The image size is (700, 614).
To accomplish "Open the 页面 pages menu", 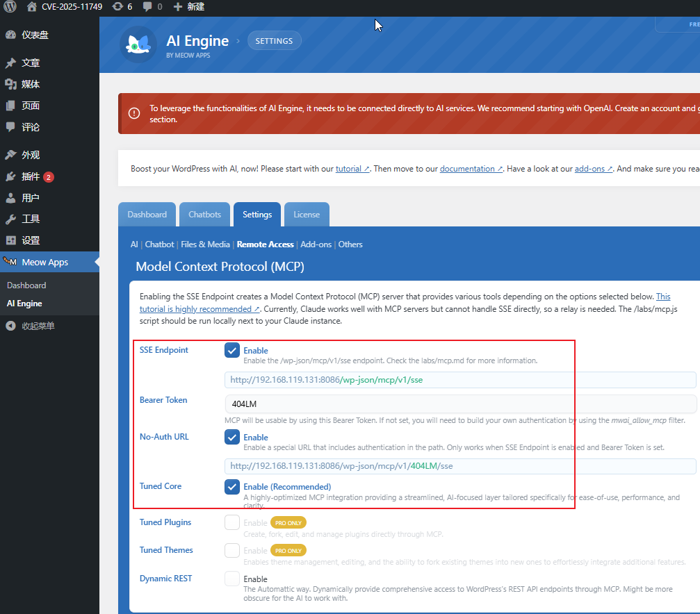I will coord(31,106).
